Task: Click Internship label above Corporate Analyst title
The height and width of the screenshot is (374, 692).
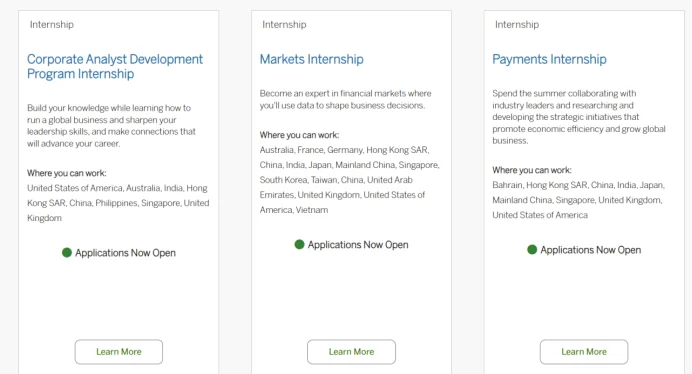Action: click(52, 25)
